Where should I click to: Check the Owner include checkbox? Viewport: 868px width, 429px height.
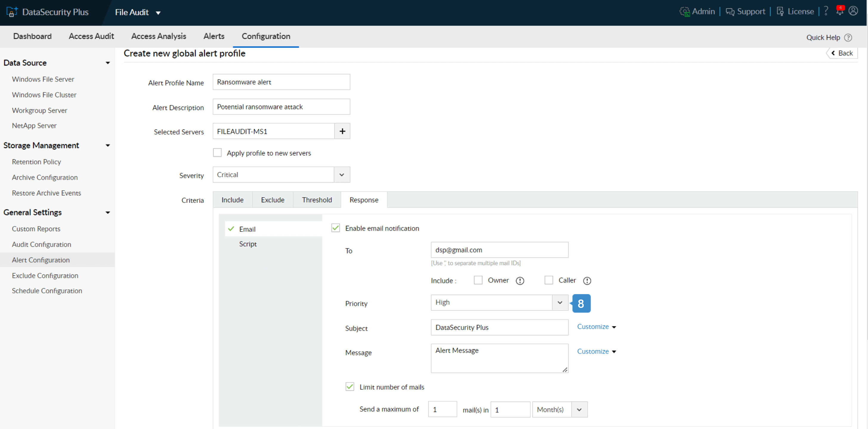478,280
